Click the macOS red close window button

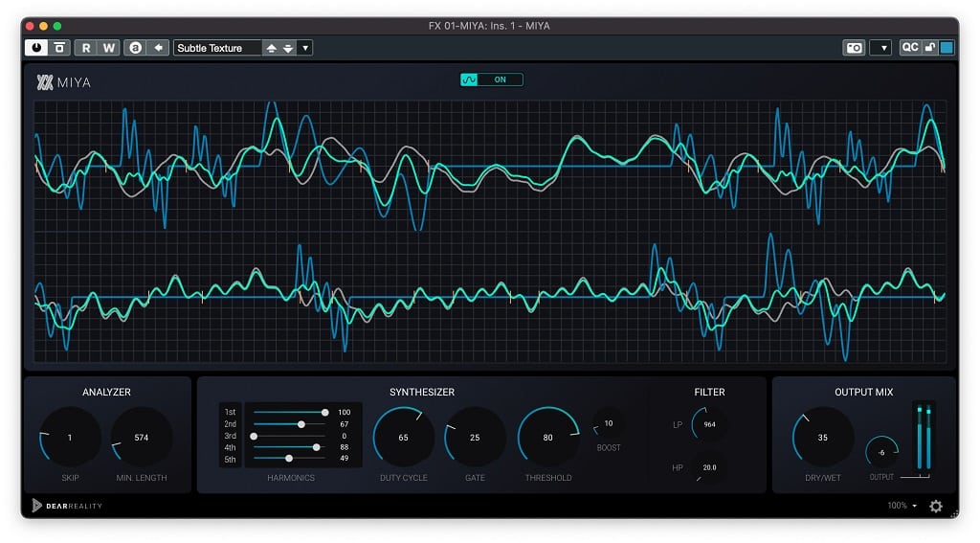pyautogui.click(x=30, y=26)
